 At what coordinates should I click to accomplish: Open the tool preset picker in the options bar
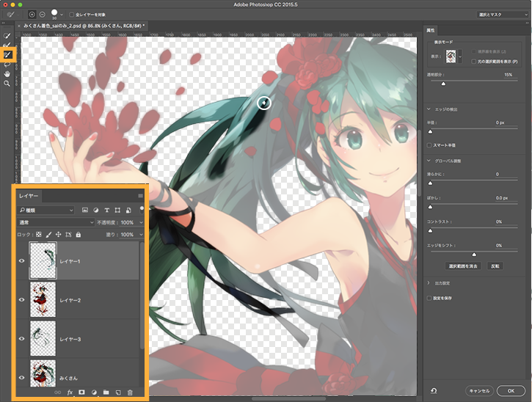click(12, 15)
